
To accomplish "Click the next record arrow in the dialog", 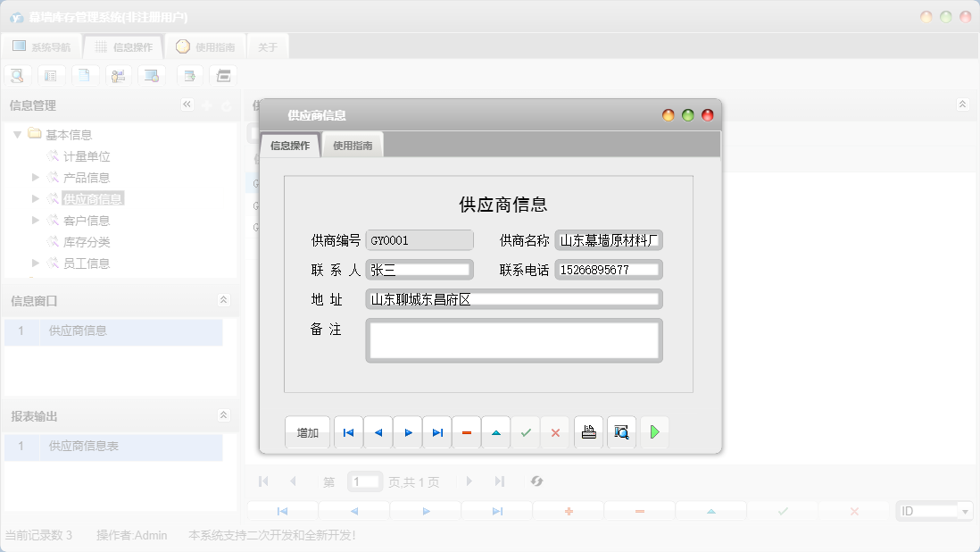I will tap(407, 432).
